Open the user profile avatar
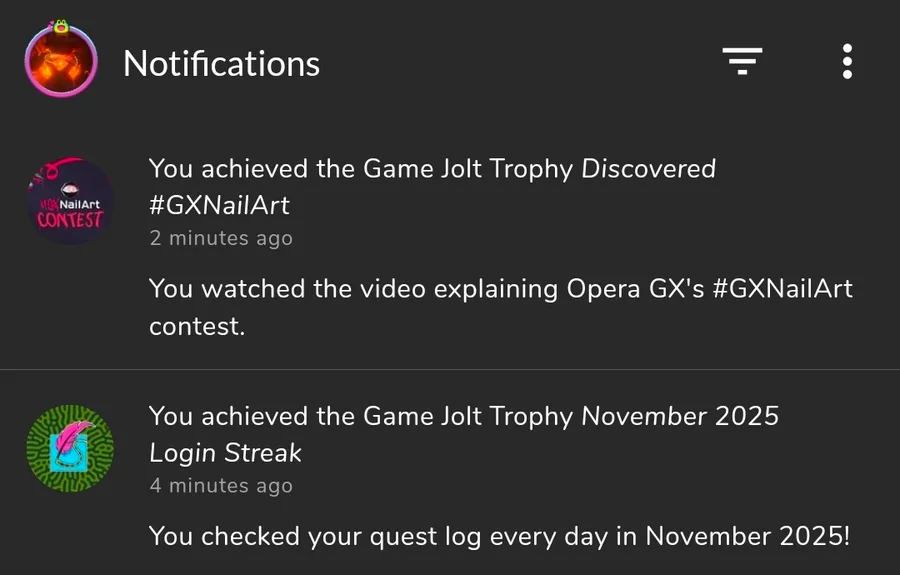Viewport: 900px width, 575px height. (x=61, y=62)
